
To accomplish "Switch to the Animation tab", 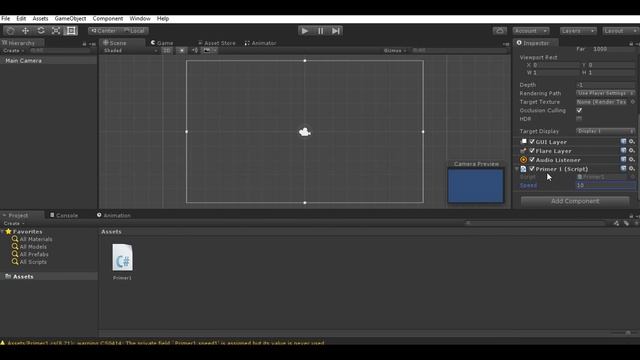I will [114, 215].
